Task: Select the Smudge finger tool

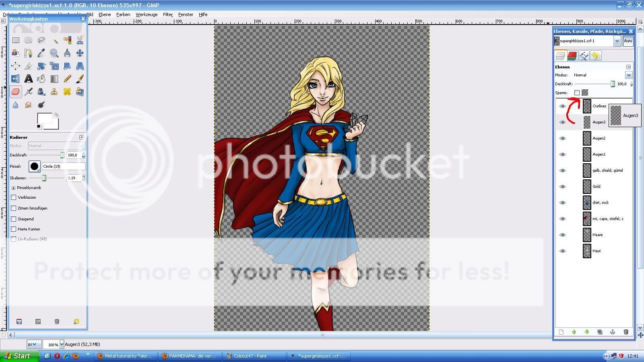Action: (x=29, y=105)
